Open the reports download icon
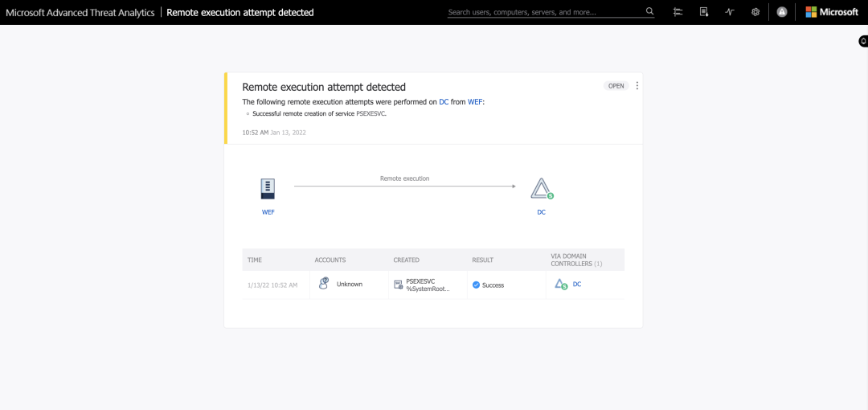Screen dimensions: 868x410 pyautogui.click(x=703, y=11)
